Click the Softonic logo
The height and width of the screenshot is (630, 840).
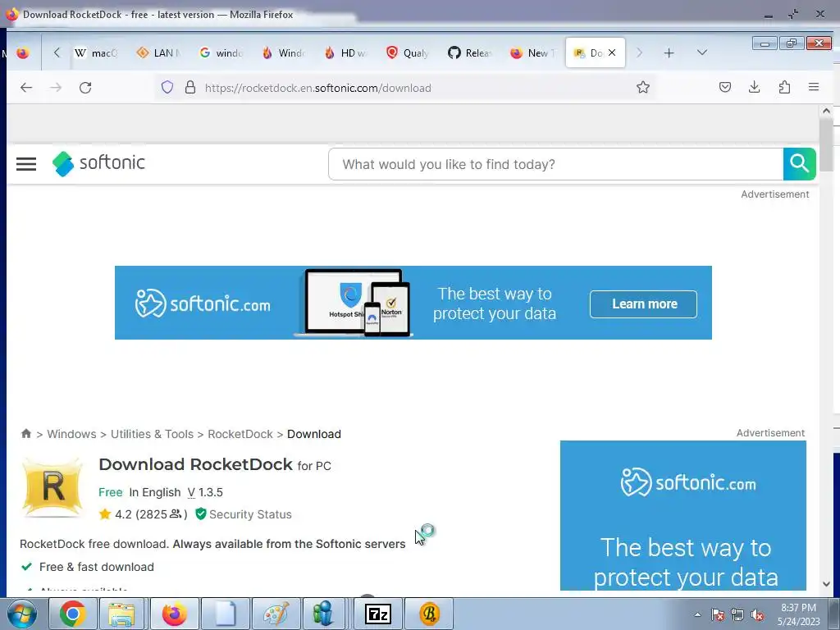[98, 163]
